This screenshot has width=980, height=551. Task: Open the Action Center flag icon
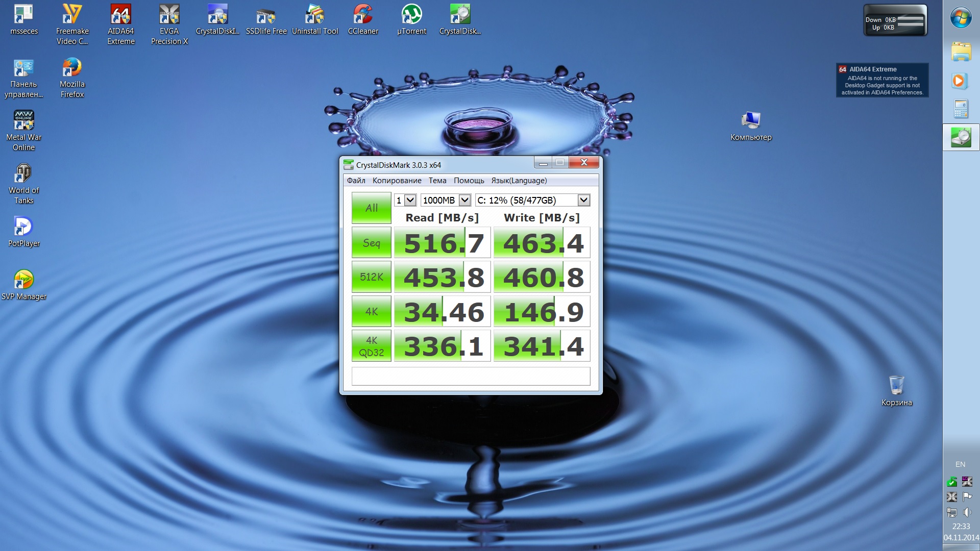[967, 496]
